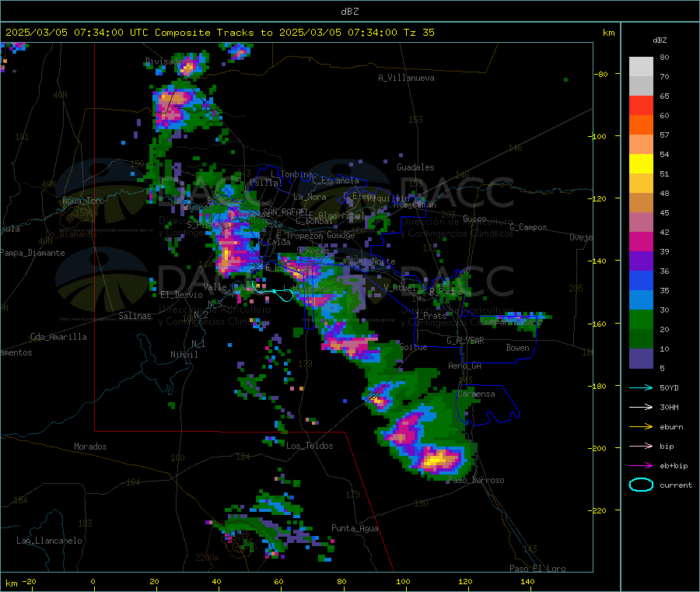This screenshot has height=592, width=700.
Task: Click the 'A_Villanueva' map label
Action: coord(406,78)
